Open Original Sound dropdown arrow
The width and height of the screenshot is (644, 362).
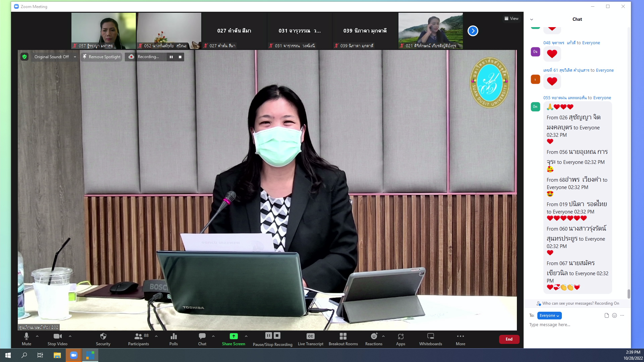(x=75, y=57)
